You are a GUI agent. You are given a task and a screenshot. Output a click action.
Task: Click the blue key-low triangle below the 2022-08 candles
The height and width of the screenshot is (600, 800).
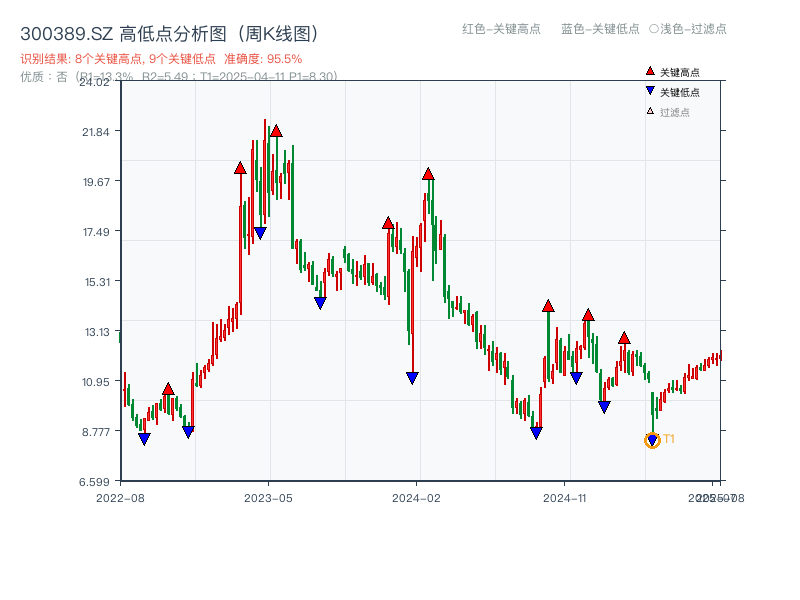coord(143,438)
